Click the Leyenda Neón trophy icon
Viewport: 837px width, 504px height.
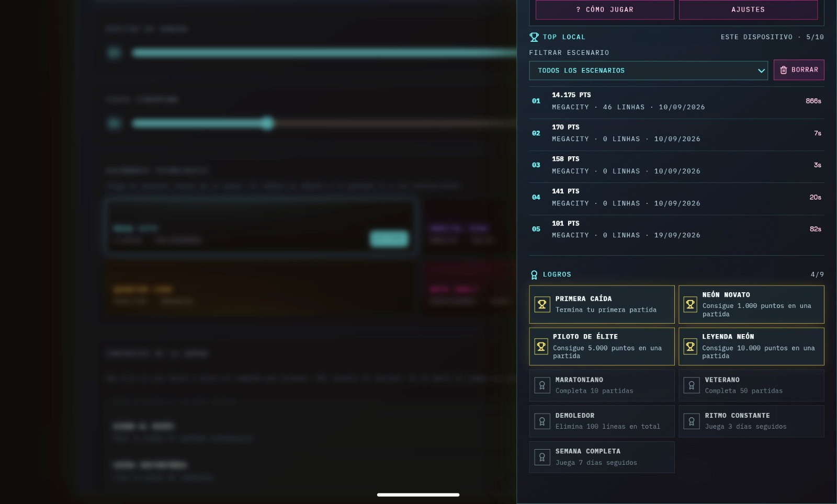691,347
